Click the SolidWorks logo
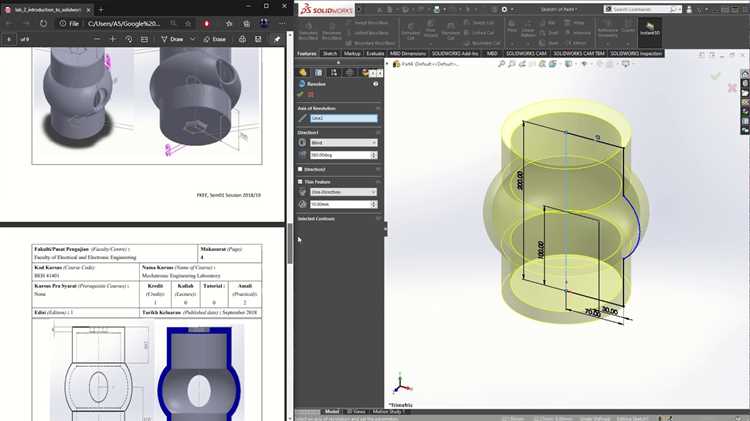This screenshot has width=750, height=421. coord(327,10)
